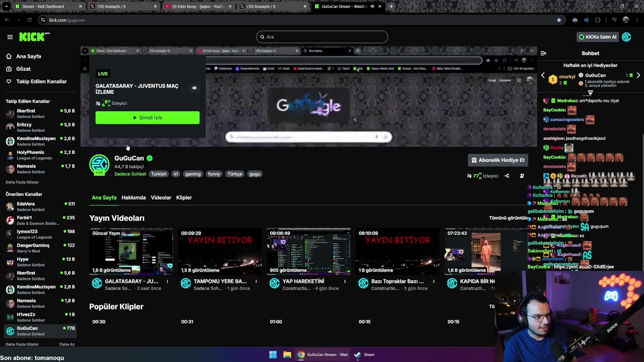Click the gaming tag
This screenshot has height=362, width=644.
coord(193,174)
